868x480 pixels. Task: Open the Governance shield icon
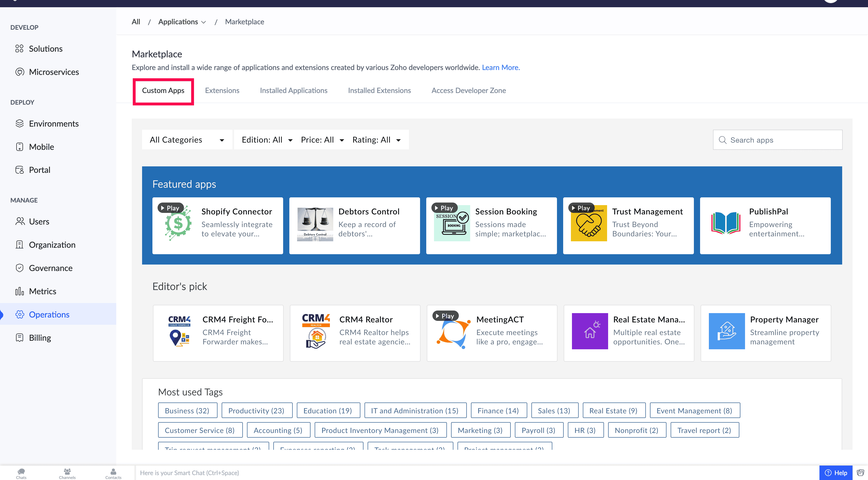point(20,268)
